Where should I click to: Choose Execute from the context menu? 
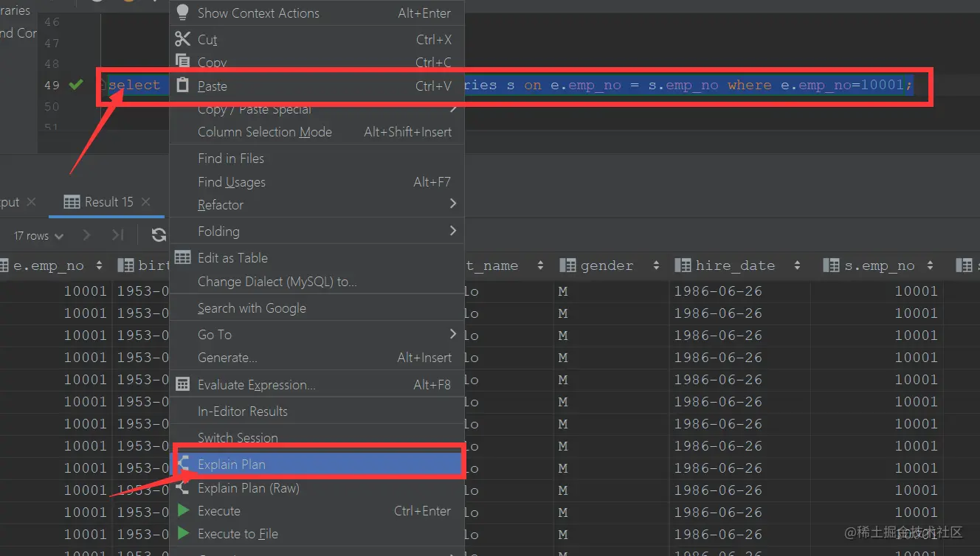(317, 510)
